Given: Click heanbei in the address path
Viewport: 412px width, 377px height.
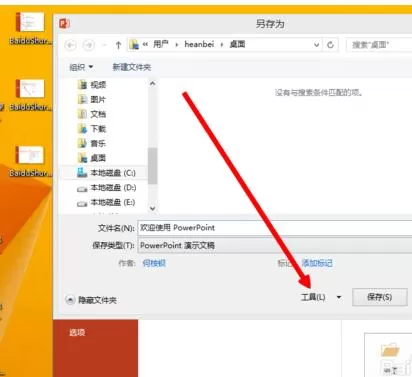Looking at the screenshot, I should coord(199,44).
